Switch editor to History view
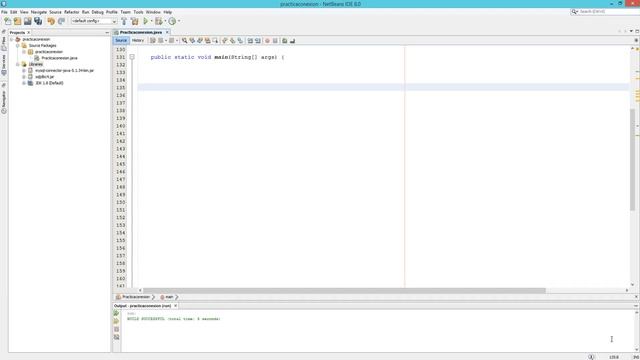Screen dimensions: 640x360 (138, 40)
